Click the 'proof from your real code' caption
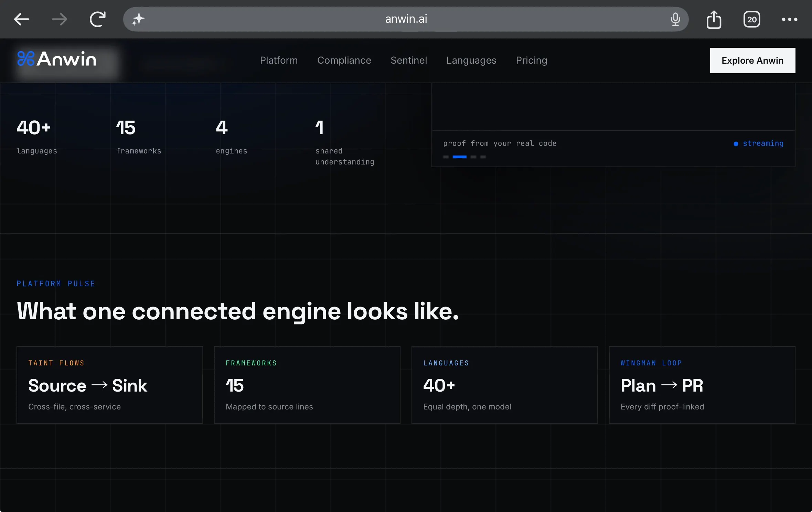 500,143
